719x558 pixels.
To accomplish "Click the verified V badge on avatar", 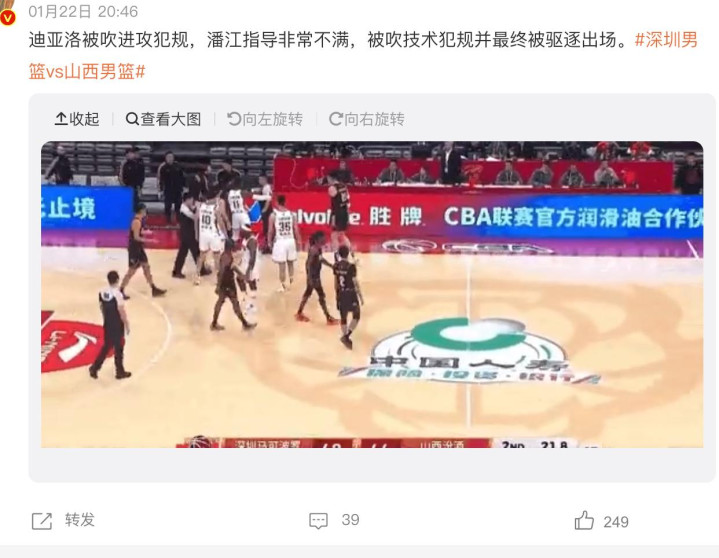I will coord(8,17).
